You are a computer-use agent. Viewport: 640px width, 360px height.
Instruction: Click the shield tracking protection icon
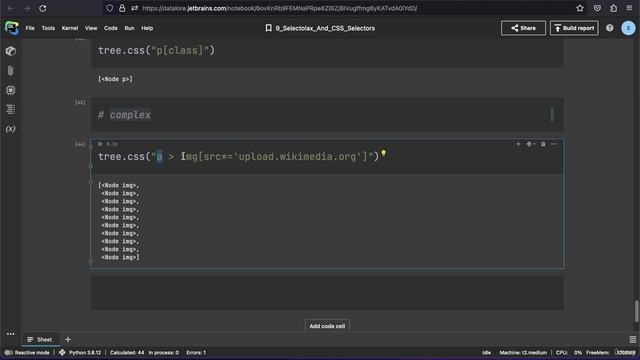pyautogui.click(x=109, y=8)
